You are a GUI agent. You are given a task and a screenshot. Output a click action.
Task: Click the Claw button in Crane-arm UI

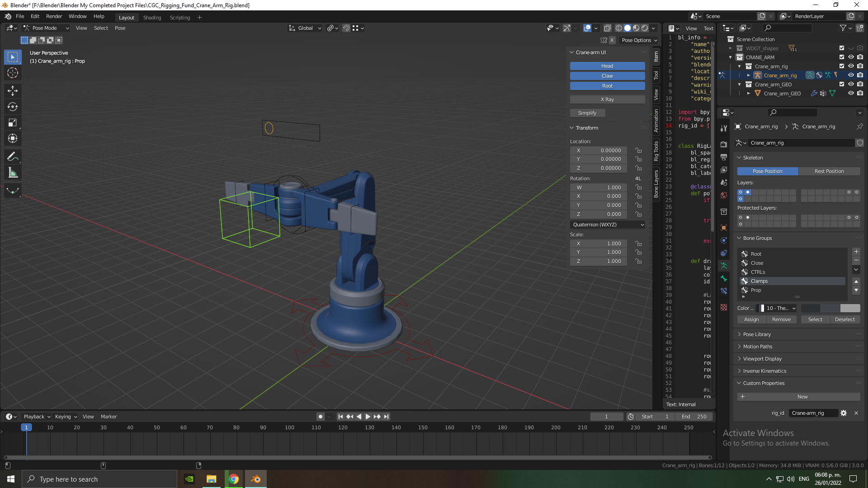click(607, 76)
